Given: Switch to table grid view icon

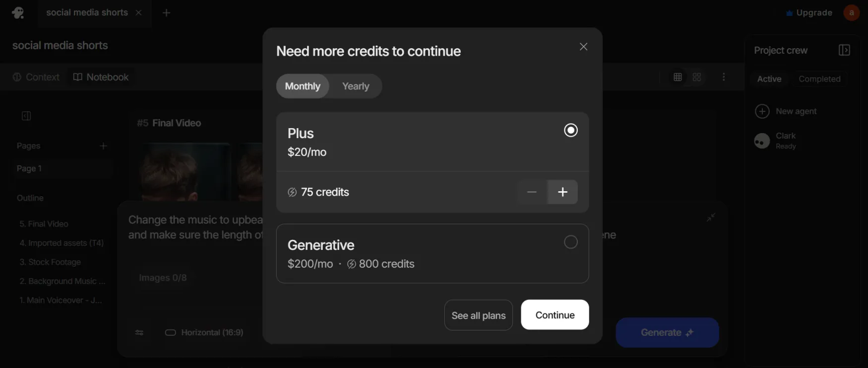Looking at the screenshot, I should point(678,77).
